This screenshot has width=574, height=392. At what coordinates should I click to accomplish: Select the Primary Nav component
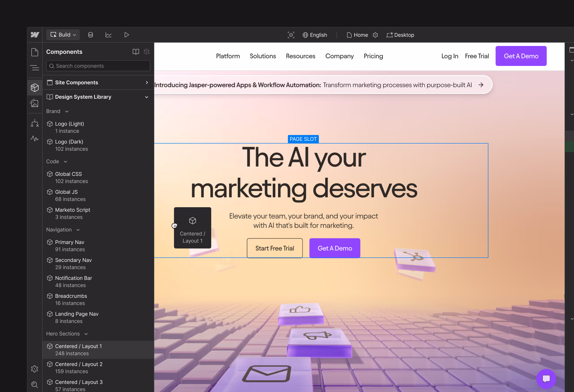(70, 246)
